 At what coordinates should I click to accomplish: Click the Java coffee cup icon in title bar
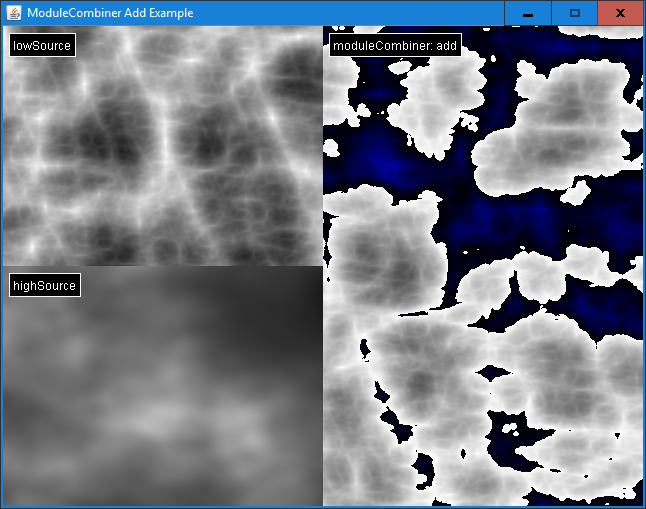click(14, 13)
